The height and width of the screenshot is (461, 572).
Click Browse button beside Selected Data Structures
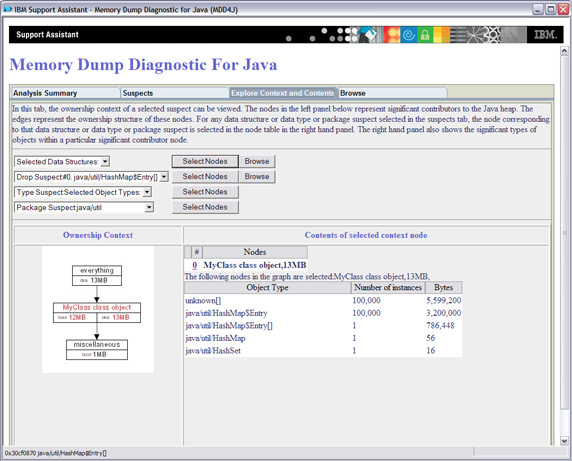pos(257,161)
